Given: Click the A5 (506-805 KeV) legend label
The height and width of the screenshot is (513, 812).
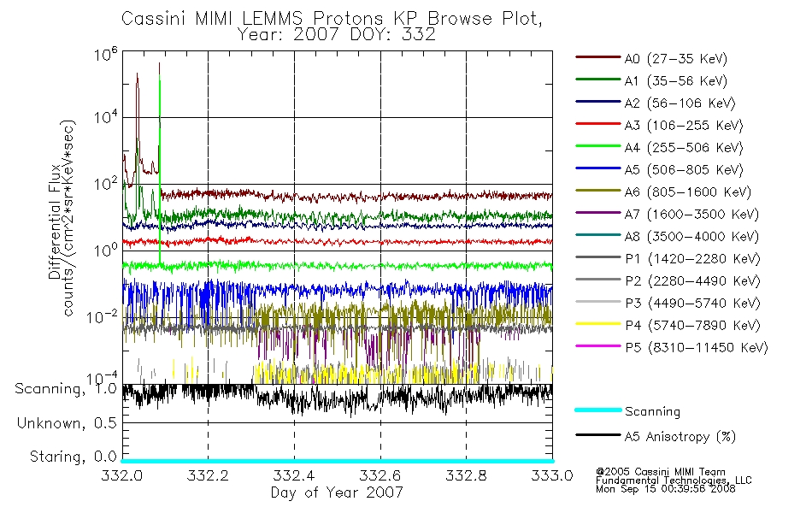Looking at the screenshot, I should 684,170.
